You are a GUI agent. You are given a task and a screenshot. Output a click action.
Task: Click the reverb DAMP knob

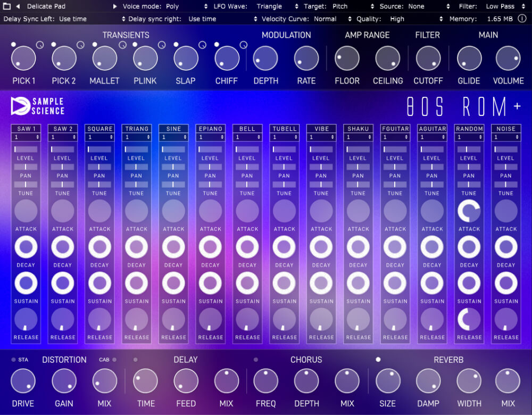pos(428,381)
